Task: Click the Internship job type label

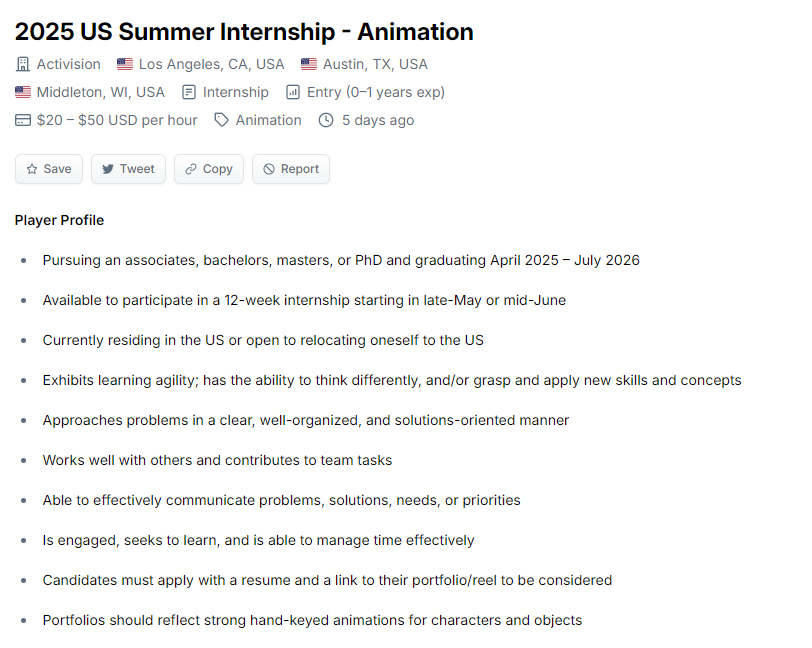Action: click(236, 92)
